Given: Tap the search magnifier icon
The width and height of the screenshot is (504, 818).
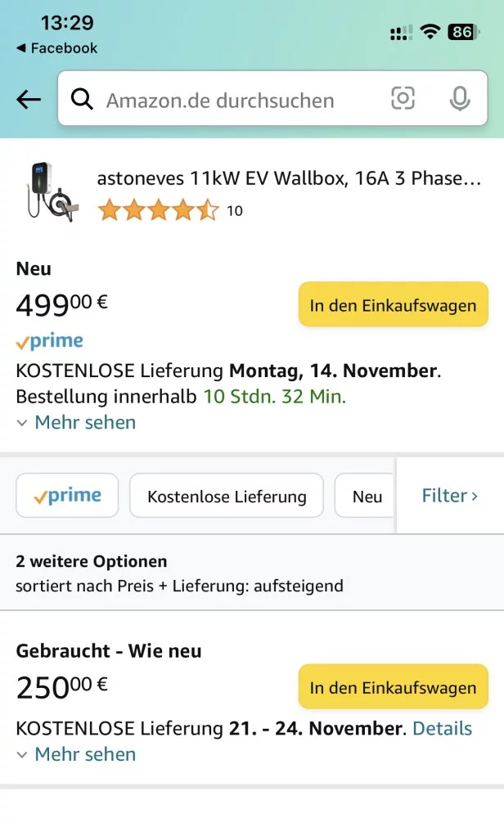Looking at the screenshot, I should tap(82, 100).
